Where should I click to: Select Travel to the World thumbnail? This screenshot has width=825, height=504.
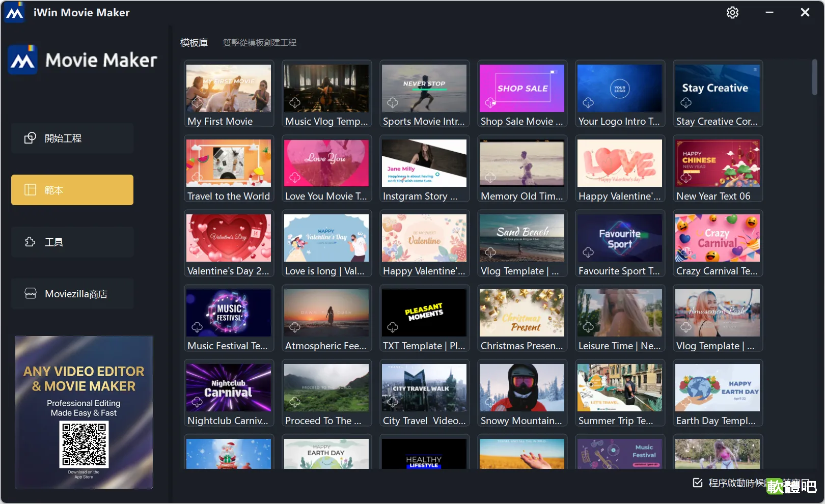[229, 163]
